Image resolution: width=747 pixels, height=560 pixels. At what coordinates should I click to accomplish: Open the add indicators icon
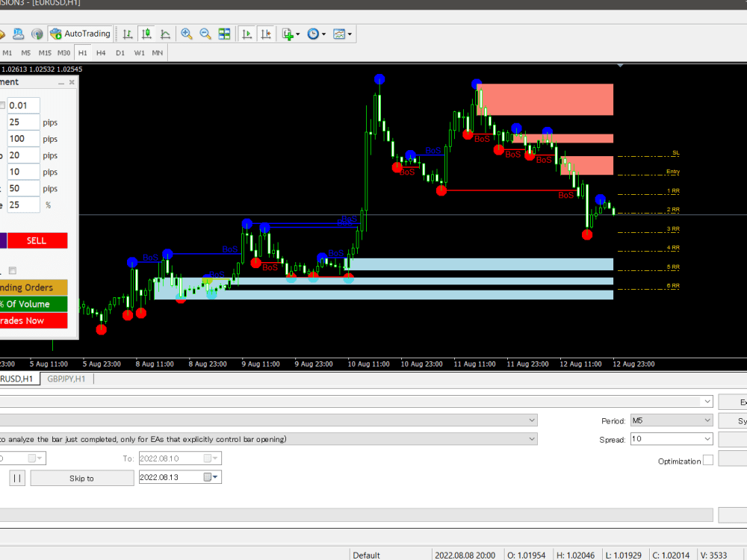click(288, 34)
